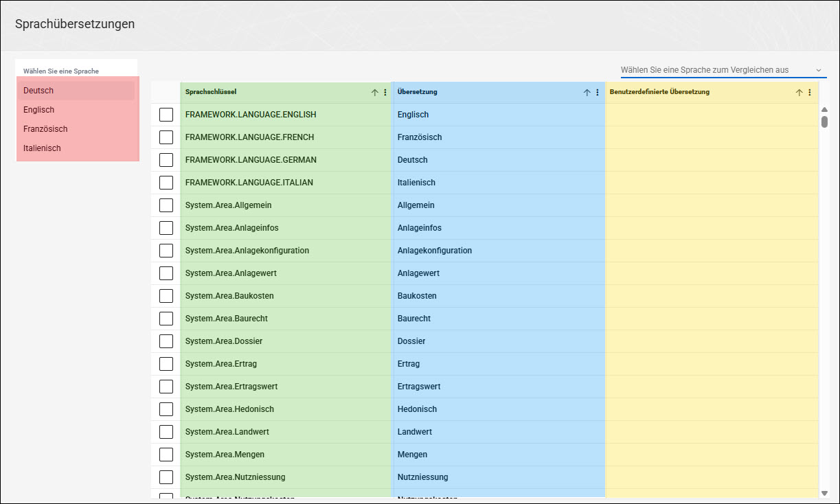Click the Sprachschlüssel column header
The height and width of the screenshot is (504, 840).
point(211,92)
